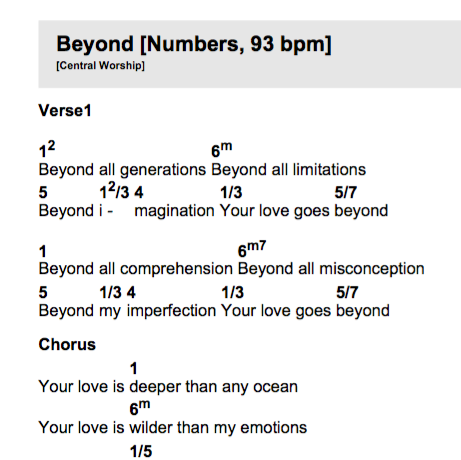Click the song title Beyond heading

(194, 44)
